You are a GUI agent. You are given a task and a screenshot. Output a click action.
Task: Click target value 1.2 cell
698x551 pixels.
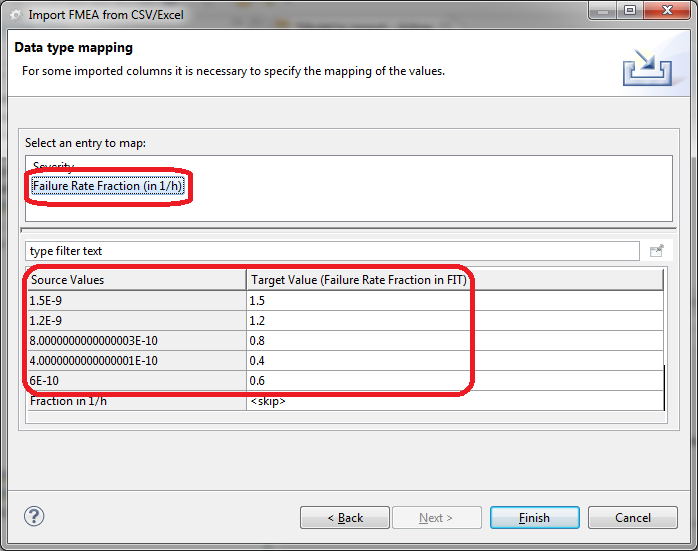pos(455,321)
